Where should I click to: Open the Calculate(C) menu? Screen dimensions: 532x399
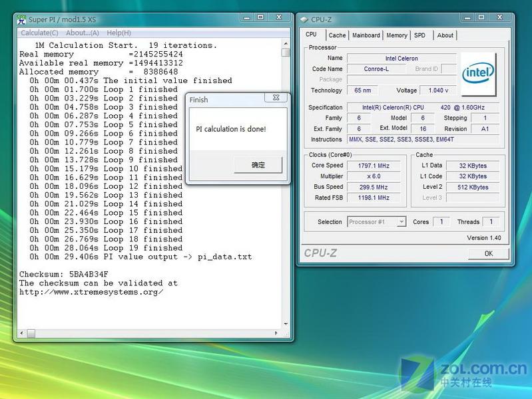[x=39, y=33]
